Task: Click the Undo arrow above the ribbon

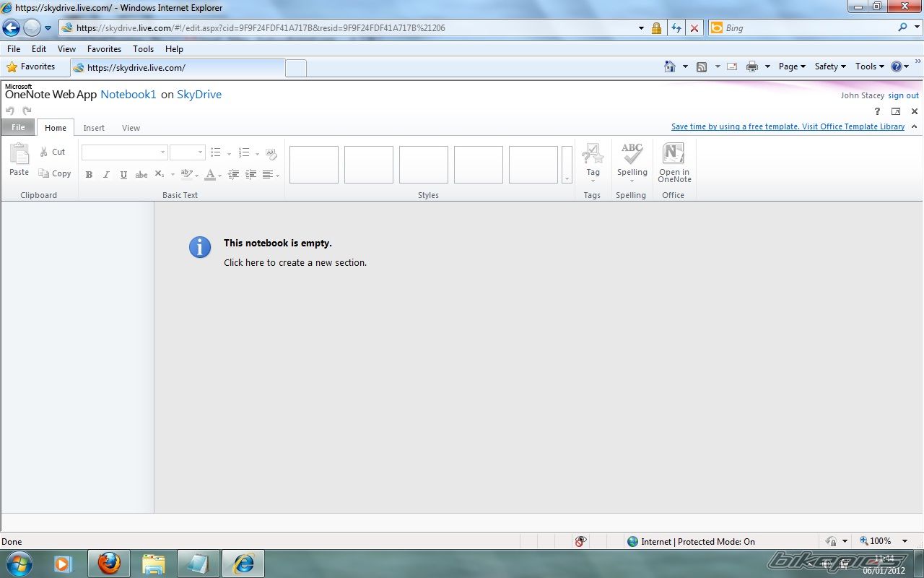Action: pyautogui.click(x=10, y=111)
